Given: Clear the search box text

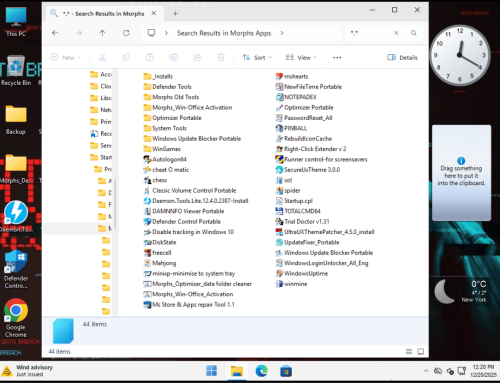Looking at the screenshot, I should [396, 33].
